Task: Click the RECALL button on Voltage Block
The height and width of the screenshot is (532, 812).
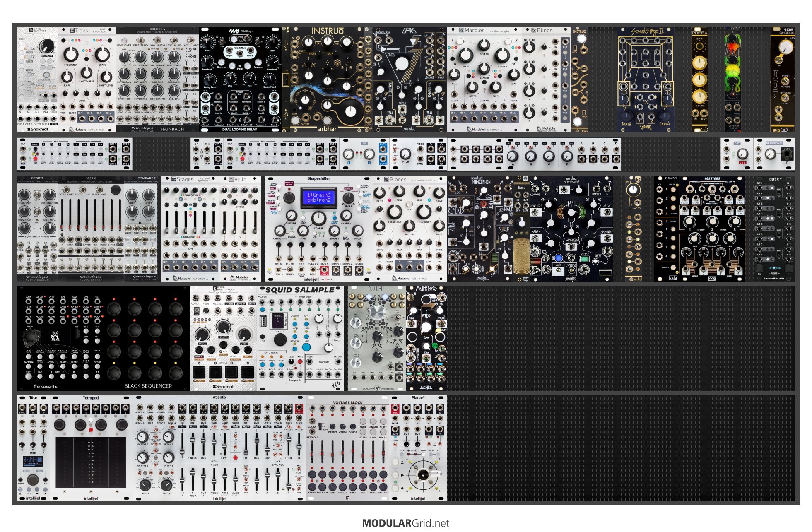Action: (x=383, y=432)
